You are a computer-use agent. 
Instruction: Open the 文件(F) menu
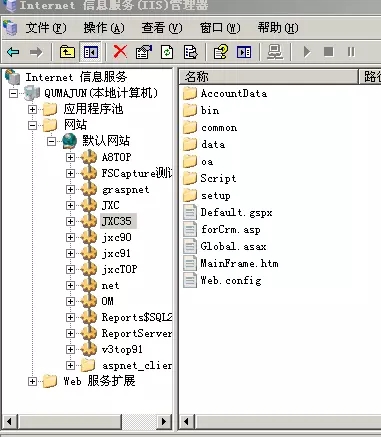click(x=46, y=28)
